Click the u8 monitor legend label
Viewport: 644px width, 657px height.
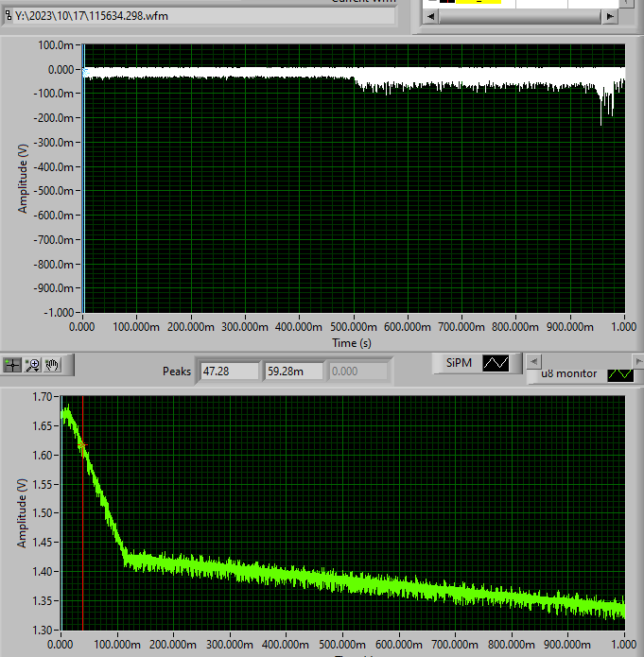tap(568, 373)
